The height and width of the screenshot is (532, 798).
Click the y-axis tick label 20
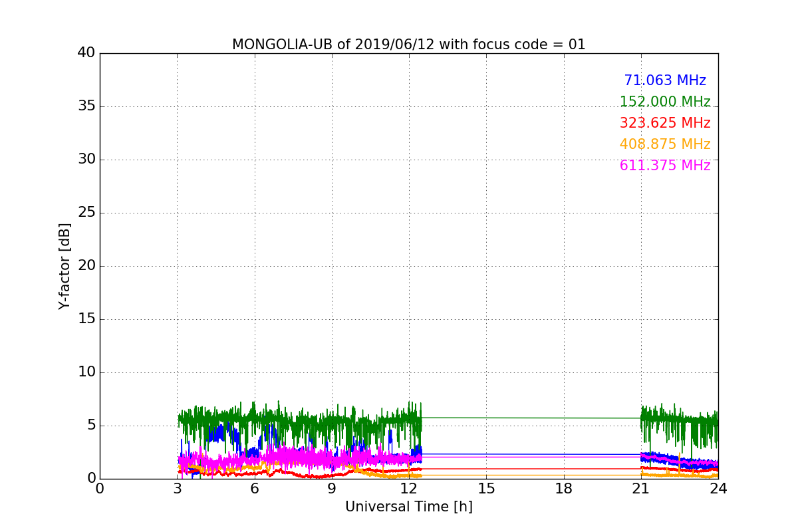click(x=86, y=266)
